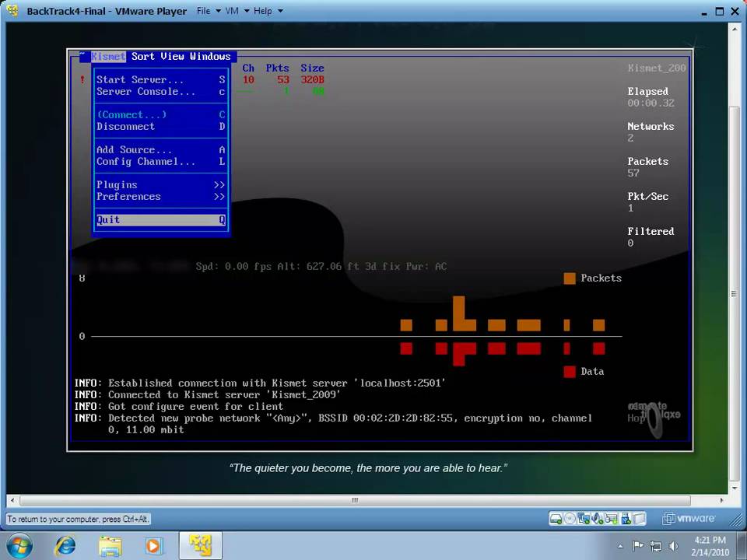Click the vertical scrollbar up arrow

pos(734,29)
